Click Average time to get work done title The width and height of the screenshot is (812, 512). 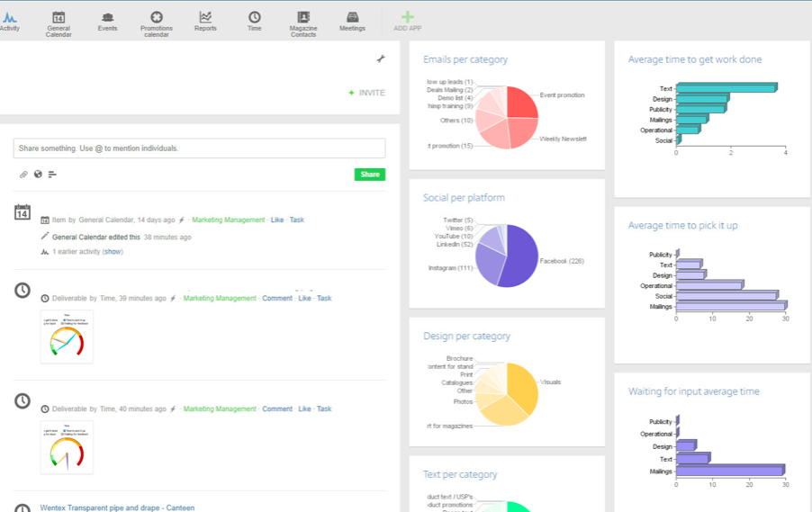695,59
